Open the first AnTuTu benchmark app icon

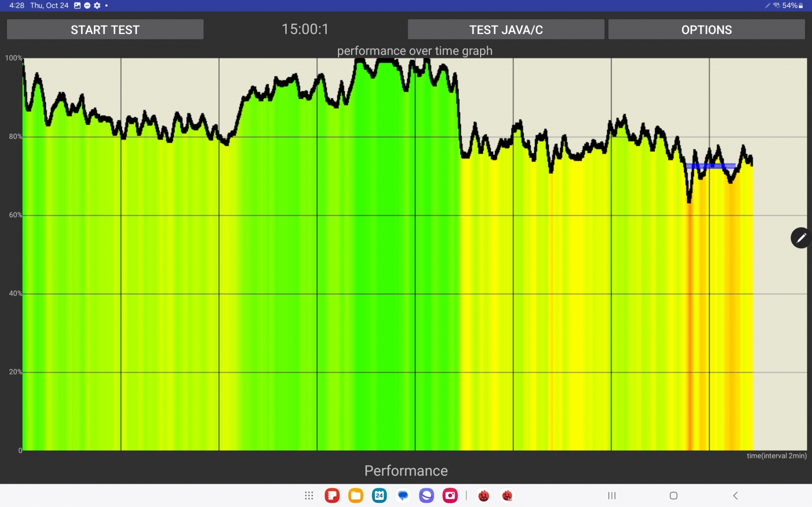click(484, 495)
